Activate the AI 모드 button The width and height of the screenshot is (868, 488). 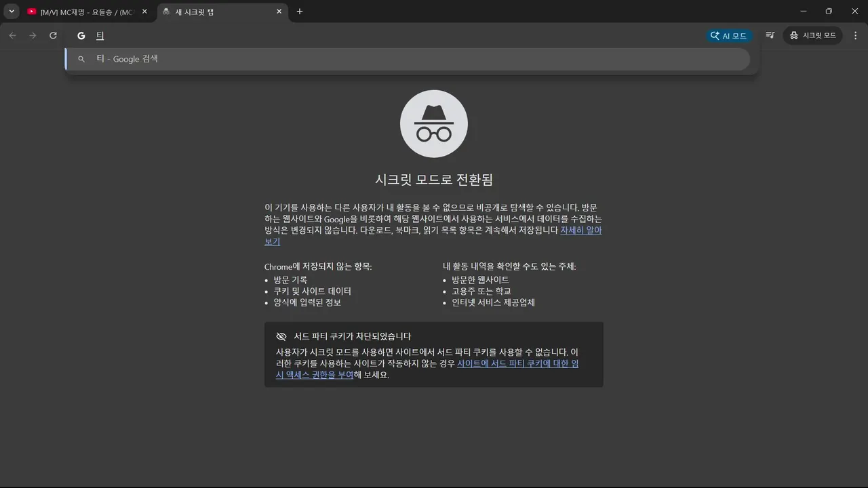(x=729, y=36)
